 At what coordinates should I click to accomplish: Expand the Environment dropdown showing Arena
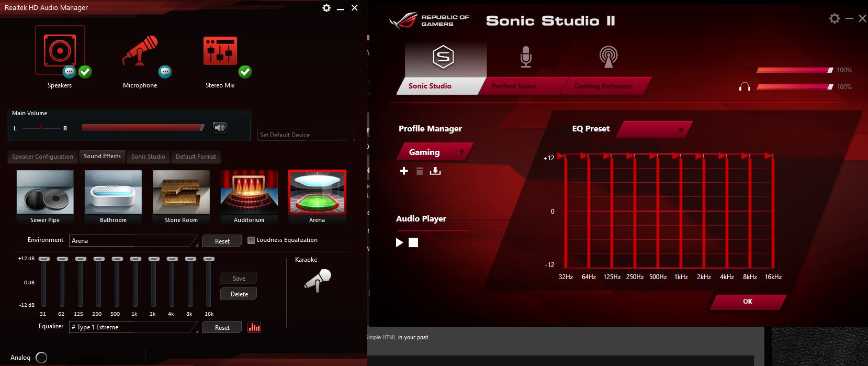(133, 241)
